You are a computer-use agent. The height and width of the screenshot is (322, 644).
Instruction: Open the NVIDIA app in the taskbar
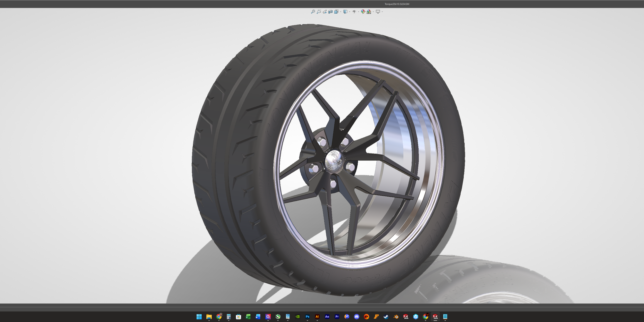[x=298, y=317]
